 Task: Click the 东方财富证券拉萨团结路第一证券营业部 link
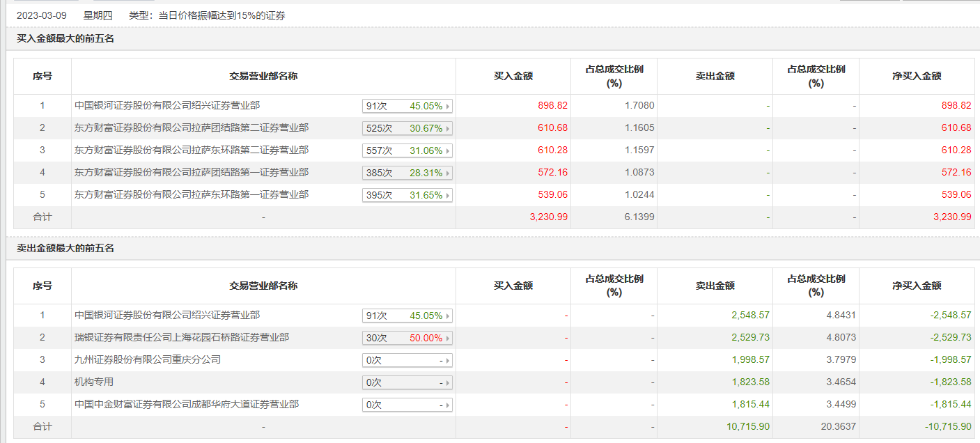tap(192, 172)
